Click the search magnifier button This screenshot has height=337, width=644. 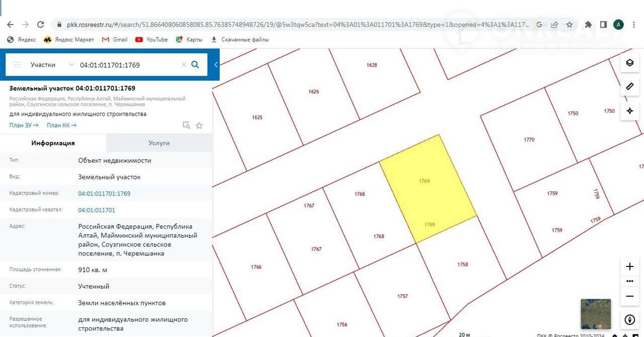pos(195,64)
